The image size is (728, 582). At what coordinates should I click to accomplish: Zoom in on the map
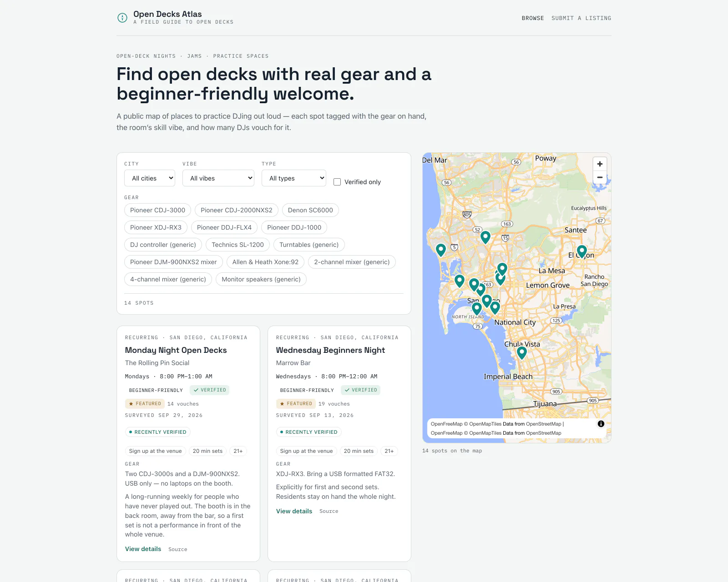pos(600,164)
